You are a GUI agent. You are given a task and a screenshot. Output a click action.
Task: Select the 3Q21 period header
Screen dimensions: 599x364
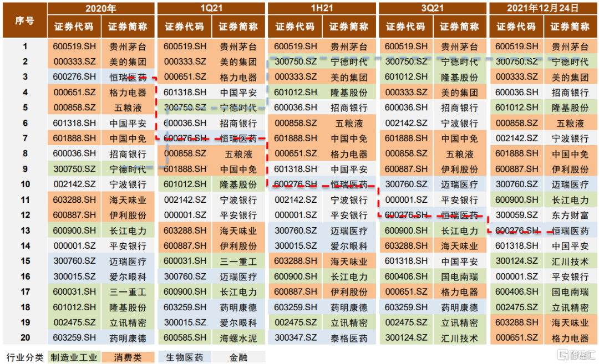click(433, 8)
